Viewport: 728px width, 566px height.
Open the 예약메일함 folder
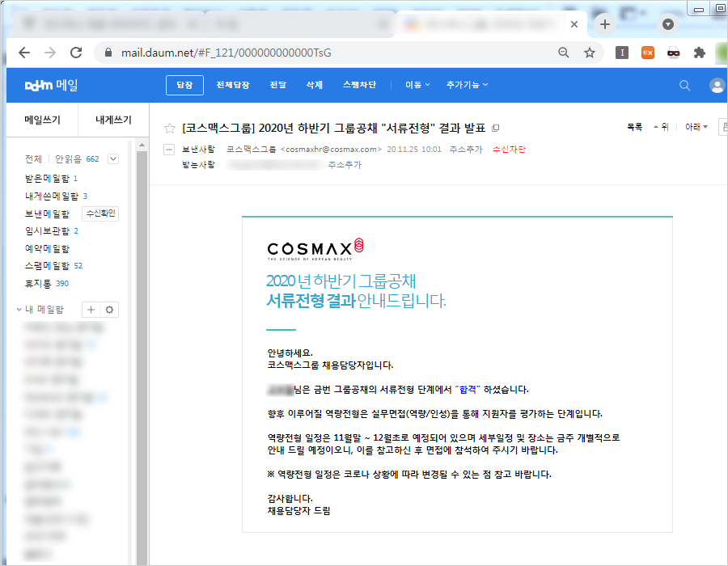[47, 249]
